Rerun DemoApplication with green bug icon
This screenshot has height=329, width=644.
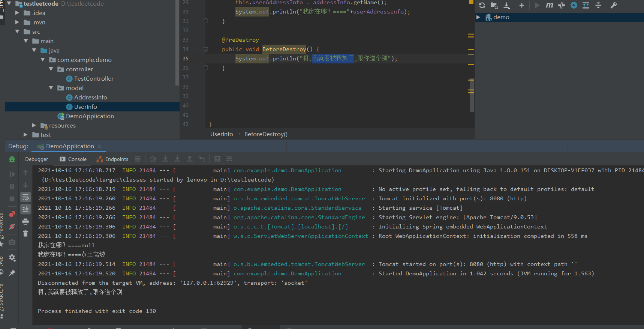pyautogui.click(x=12, y=159)
